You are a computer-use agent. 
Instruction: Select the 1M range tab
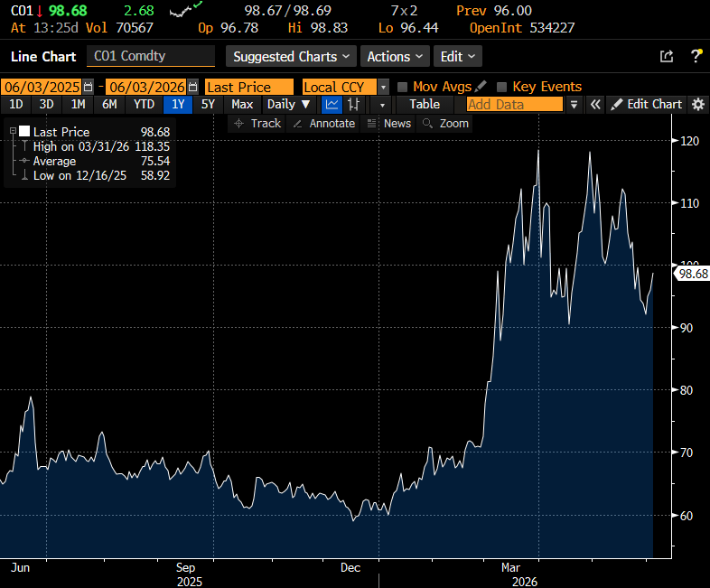[78, 105]
